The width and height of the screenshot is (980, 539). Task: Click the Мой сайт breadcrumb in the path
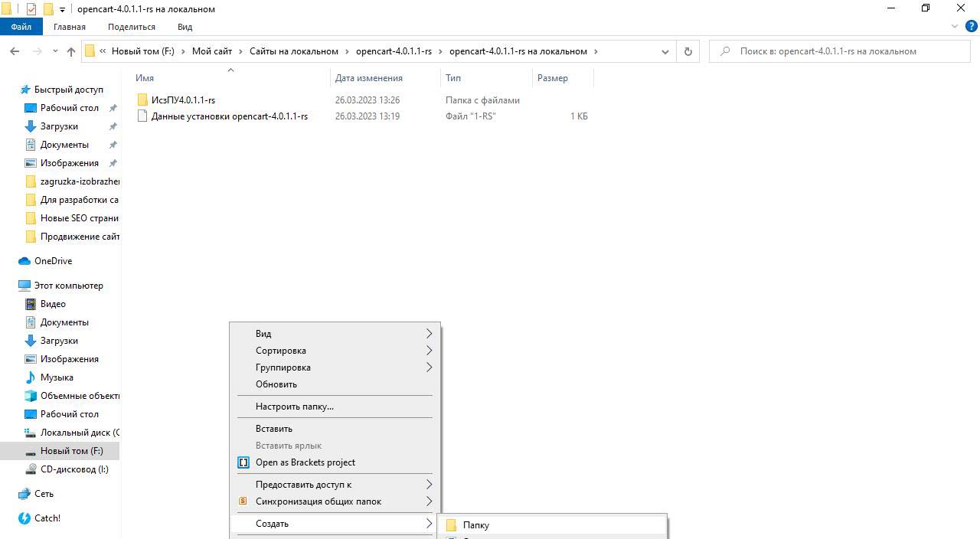212,51
